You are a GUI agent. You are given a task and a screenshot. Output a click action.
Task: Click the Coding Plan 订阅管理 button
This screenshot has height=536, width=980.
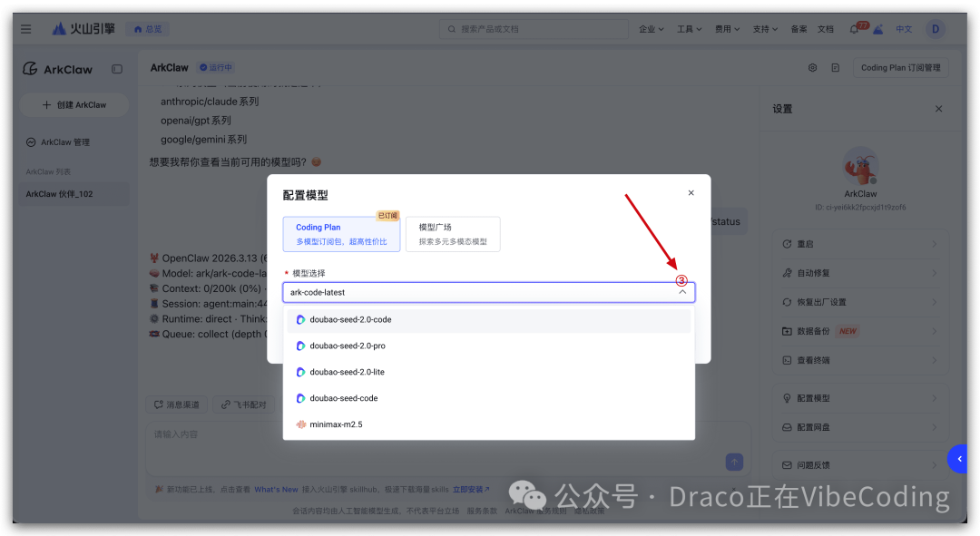pyautogui.click(x=900, y=66)
